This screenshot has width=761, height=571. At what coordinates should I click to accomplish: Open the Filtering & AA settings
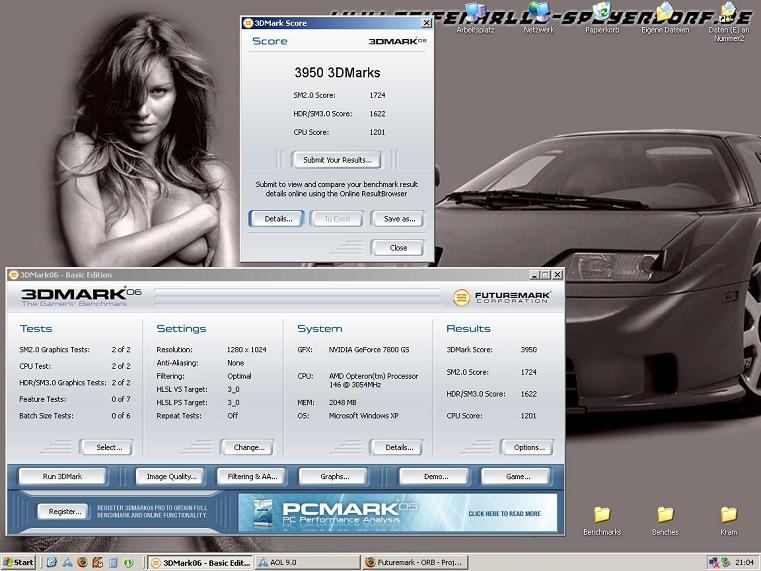[x=251, y=476]
